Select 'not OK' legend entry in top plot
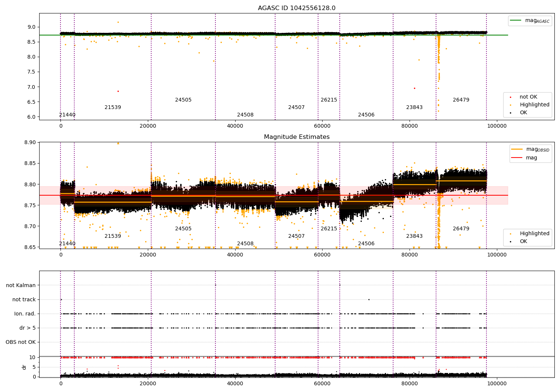This screenshot has width=560, height=392. pyautogui.click(x=528, y=97)
